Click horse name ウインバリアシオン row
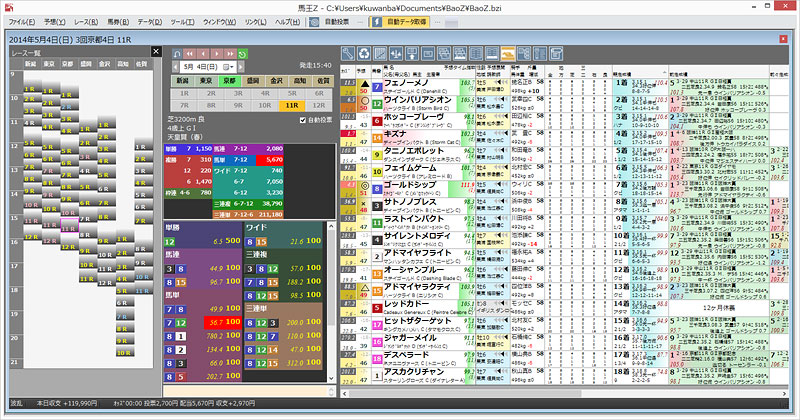Screen dimensions: 800x420 click(418, 100)
